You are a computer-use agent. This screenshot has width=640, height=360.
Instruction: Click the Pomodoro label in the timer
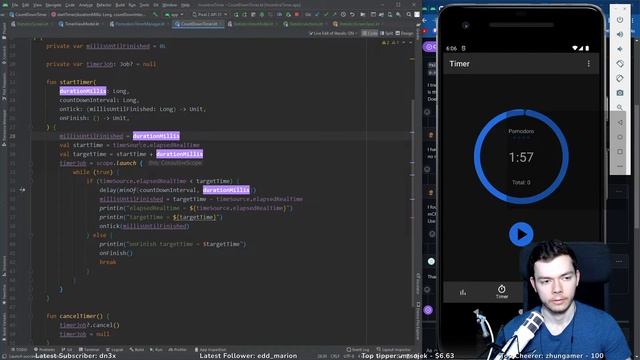[521, 131]
